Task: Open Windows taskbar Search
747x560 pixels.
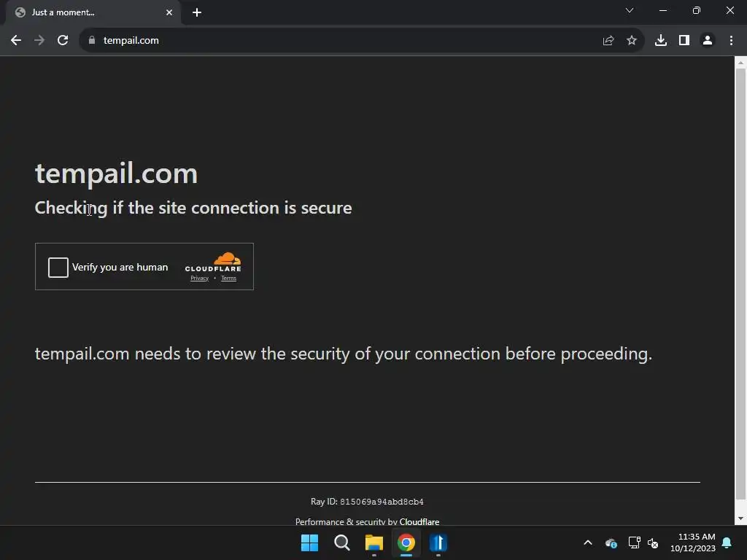Action: [x=341, y=542]
